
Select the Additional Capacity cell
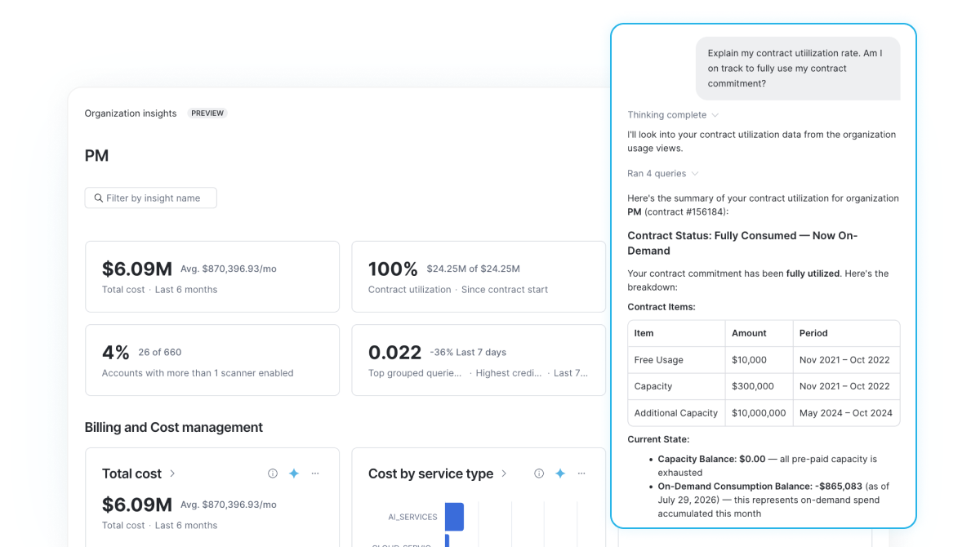(x=676, y=412)
